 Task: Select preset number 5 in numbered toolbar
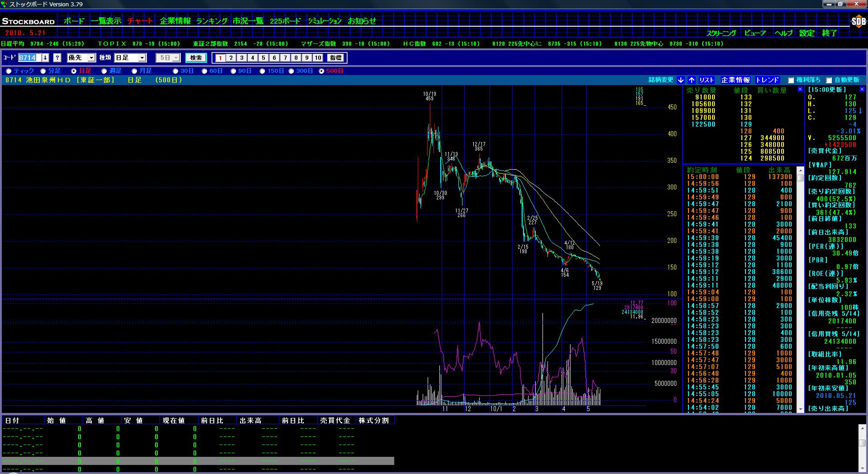point(264,58)
